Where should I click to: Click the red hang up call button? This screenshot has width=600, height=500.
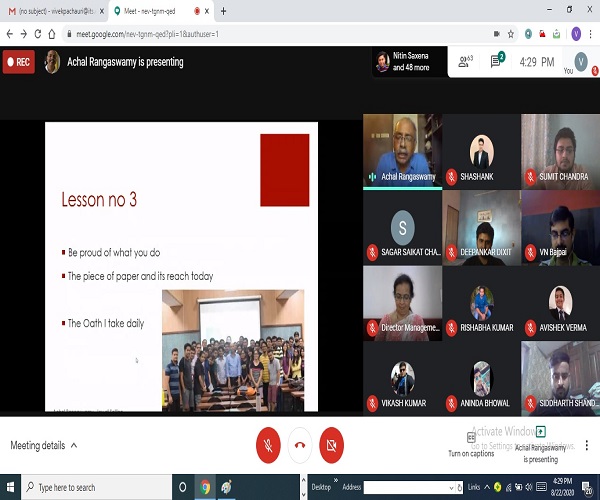[x=300, y=445]
